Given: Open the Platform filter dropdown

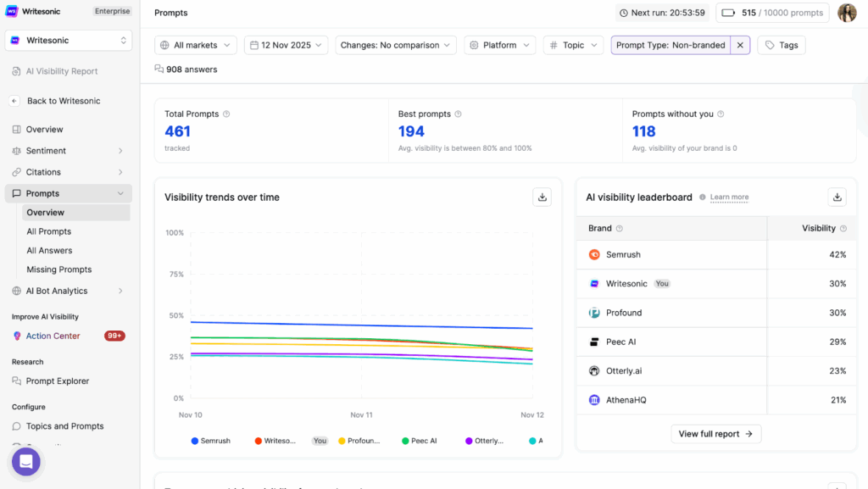Looking at the screenshot, I should pyautogui.click(x=499, y=44).
